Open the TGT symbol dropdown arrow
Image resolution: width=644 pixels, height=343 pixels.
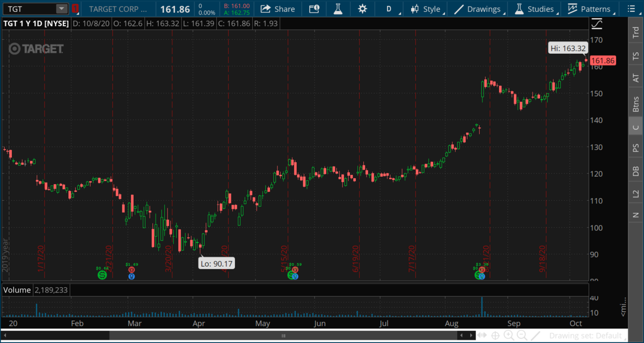(x=61, y=9)
